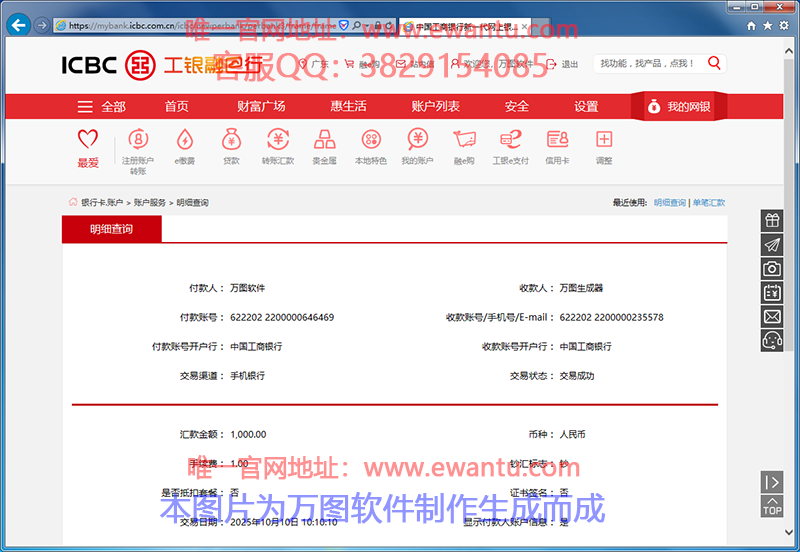Open the browser home icon
This screenshot has width=800, height=552.
click(x=751, y=26)
